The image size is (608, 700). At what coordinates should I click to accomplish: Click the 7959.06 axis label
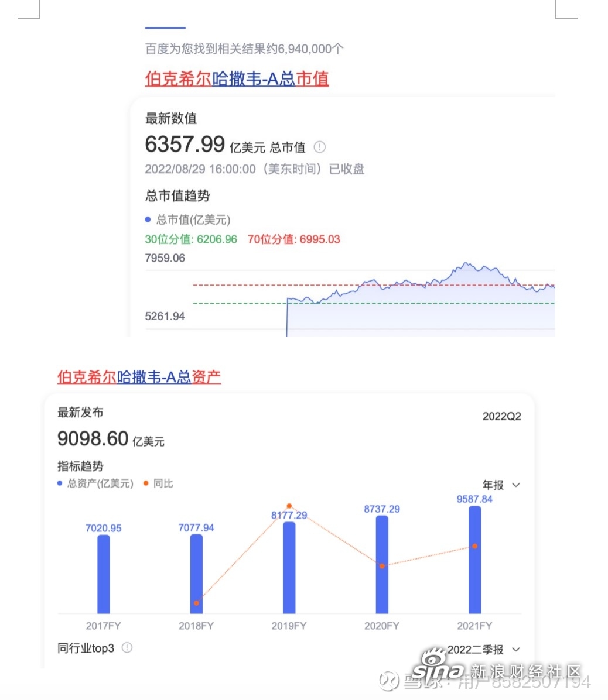(165, 258)
